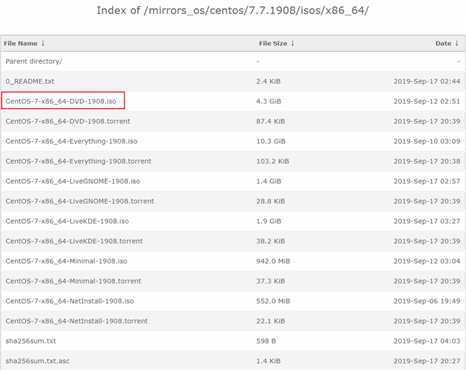Select the 1.9 GiB size of the LiveKDE iso
Screen dimensions: 466x371
(268, 221)
